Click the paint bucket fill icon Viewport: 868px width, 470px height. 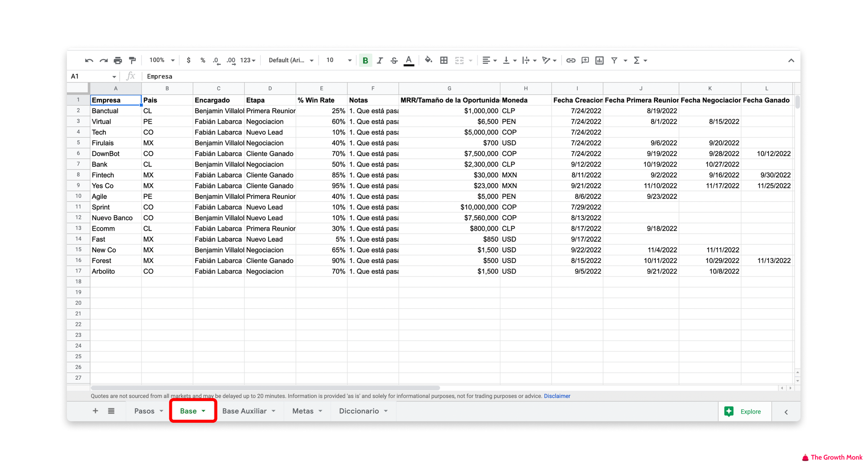[429, 61]
